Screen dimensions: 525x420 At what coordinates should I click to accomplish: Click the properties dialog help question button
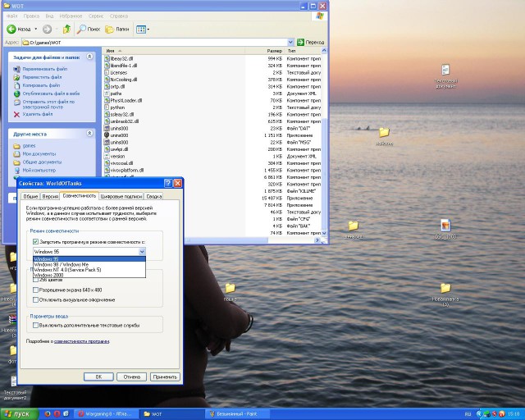(168, 183)
